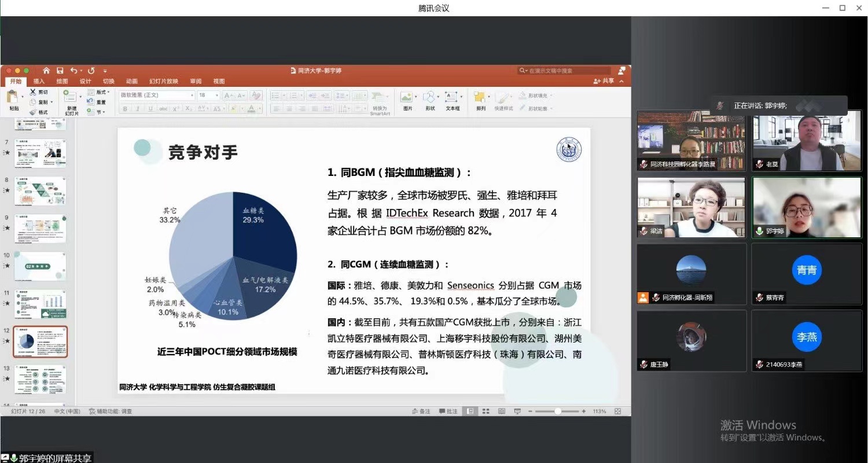Collapse the ribbon with the chevron
The image size is (868, 463).
click(622, 82)
